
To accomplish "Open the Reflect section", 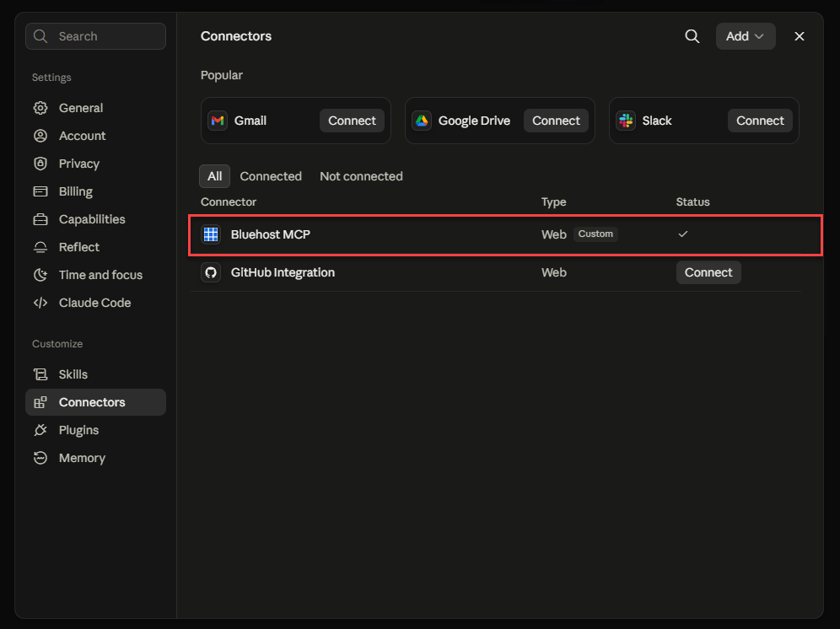I will 95,247.
